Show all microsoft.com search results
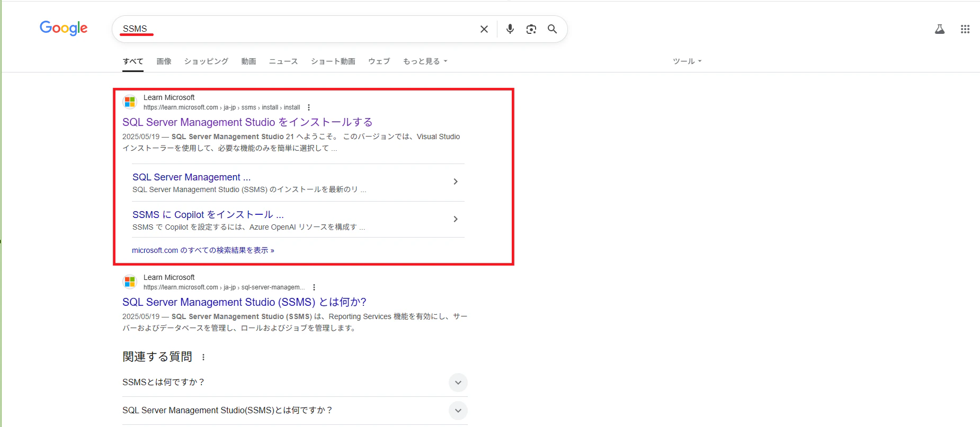980x427 pixels. (x=203, y=250)
